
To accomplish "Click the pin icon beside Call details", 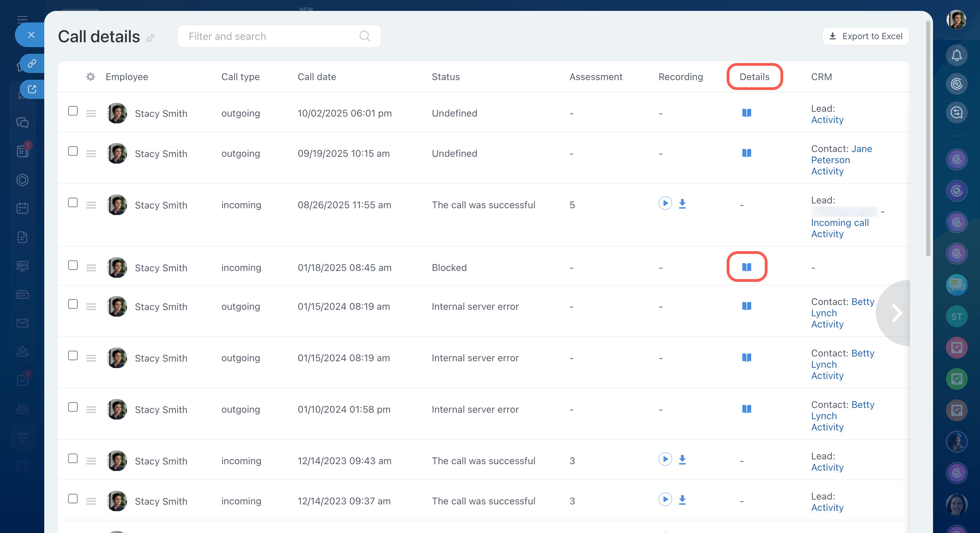I will 151,38.
